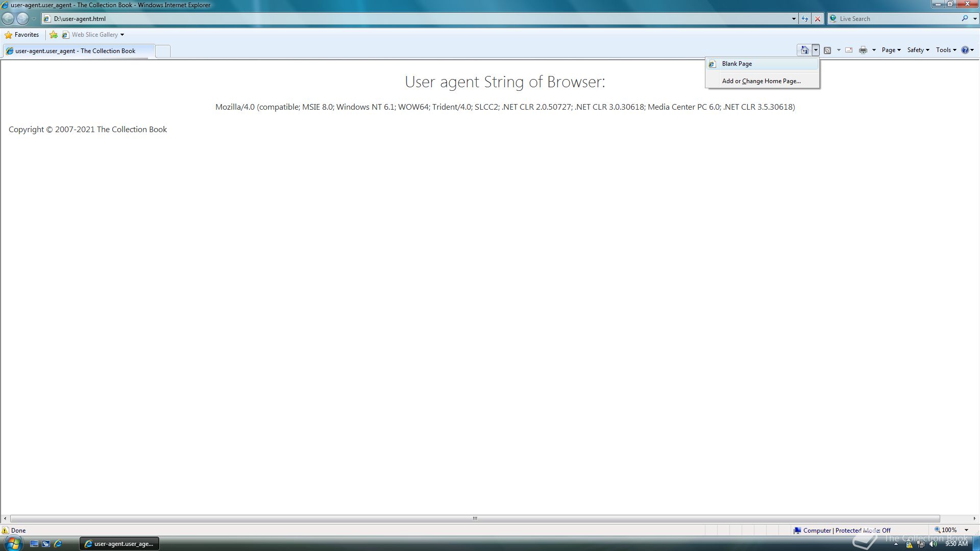Open the Recent Pages dropdown arrow
Screen dimensions: 980x551
point(34,19)
